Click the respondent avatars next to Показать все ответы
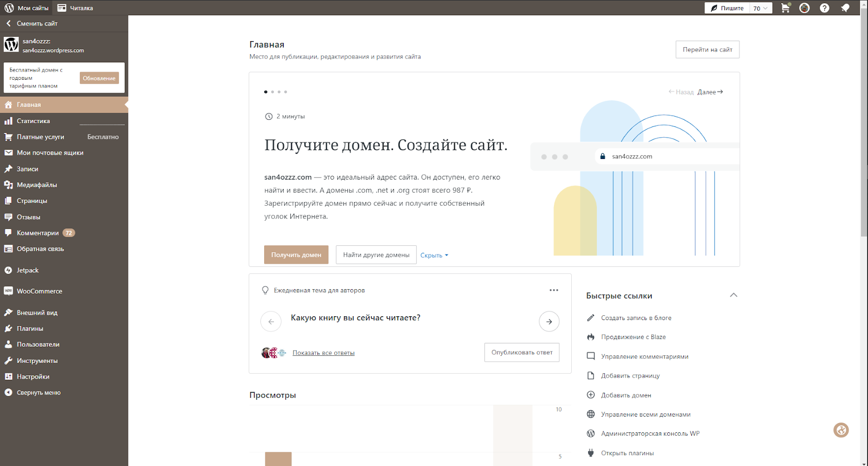This screenshot has width=868, height=466. click(x=274, y=353)
